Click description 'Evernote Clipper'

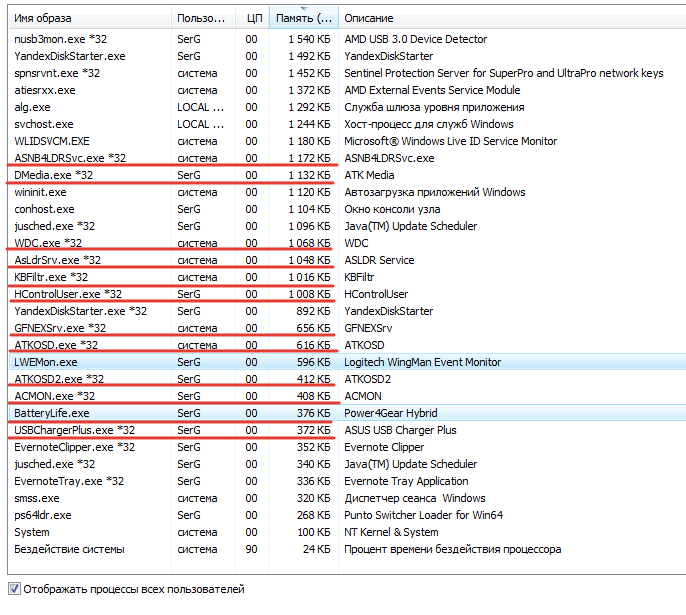coord(384,447)
